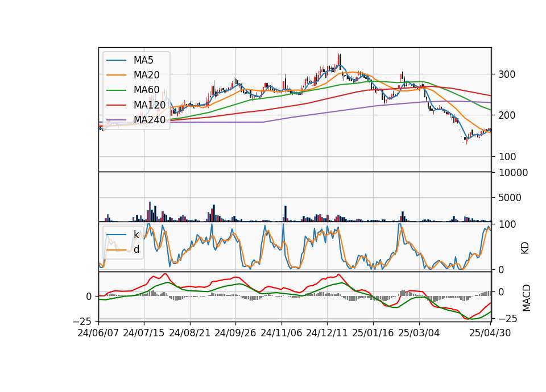The height and width of the screenshot is (392, 546).
Task: Click the orange MA20 legend line sample
Action: pos(116,75)
